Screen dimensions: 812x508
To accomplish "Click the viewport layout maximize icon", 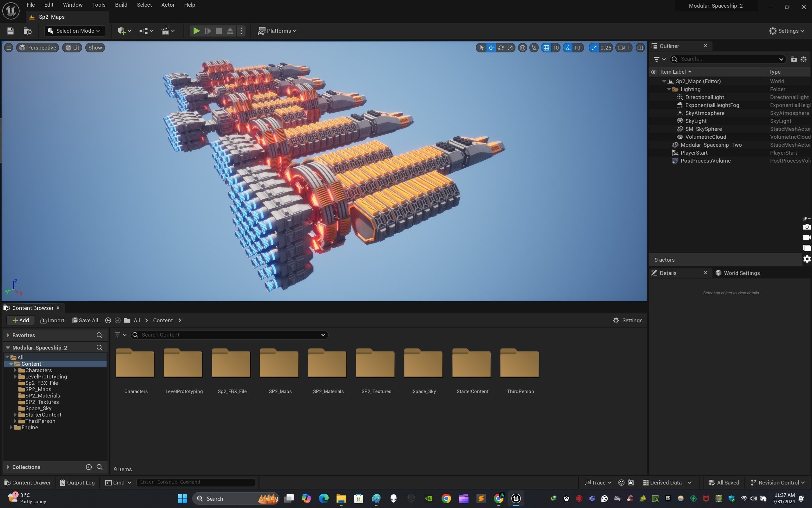I will pos(640,48).
